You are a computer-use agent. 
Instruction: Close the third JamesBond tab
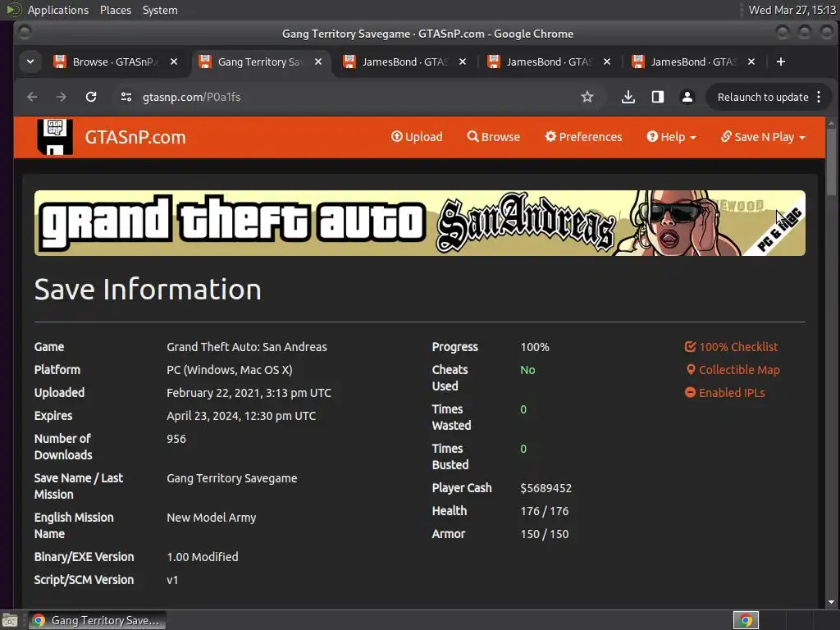(x=751, y=62)
